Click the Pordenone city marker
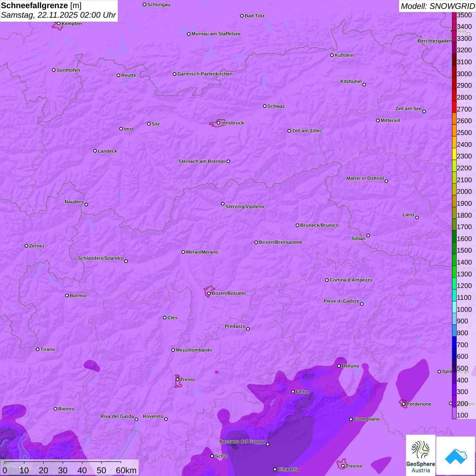Image resolution: width=476 pixels, height=476 pixels. coord(404,404)
